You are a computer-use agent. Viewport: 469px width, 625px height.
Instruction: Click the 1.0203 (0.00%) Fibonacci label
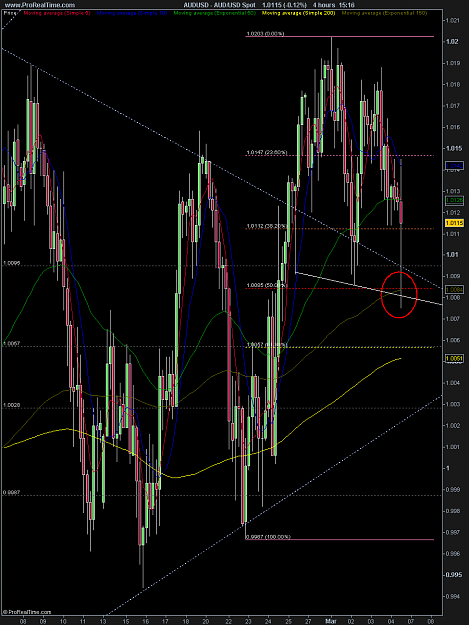pos(265,34)
